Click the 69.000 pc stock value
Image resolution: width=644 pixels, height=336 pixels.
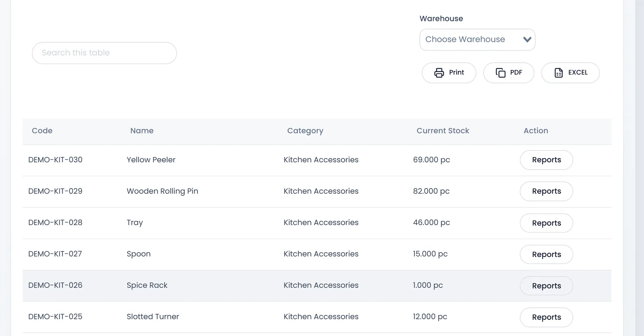pyautogui.click(x=431, y=160)
